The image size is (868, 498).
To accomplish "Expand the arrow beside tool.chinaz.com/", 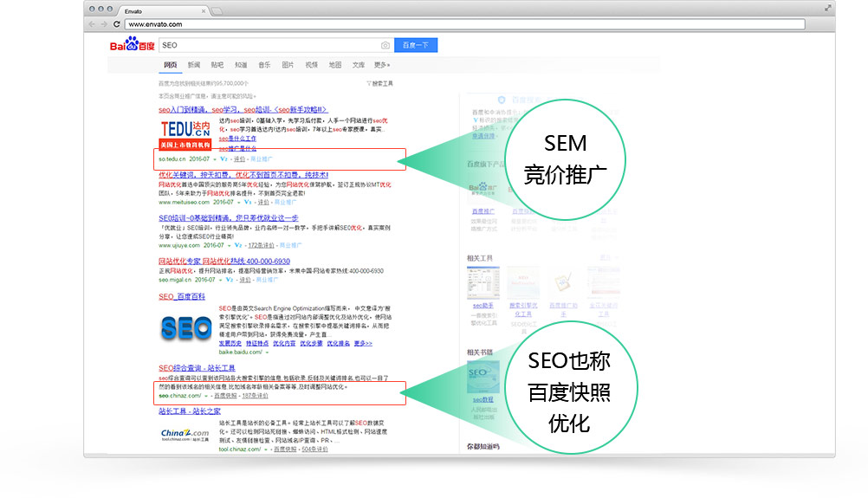I will 266,449.
